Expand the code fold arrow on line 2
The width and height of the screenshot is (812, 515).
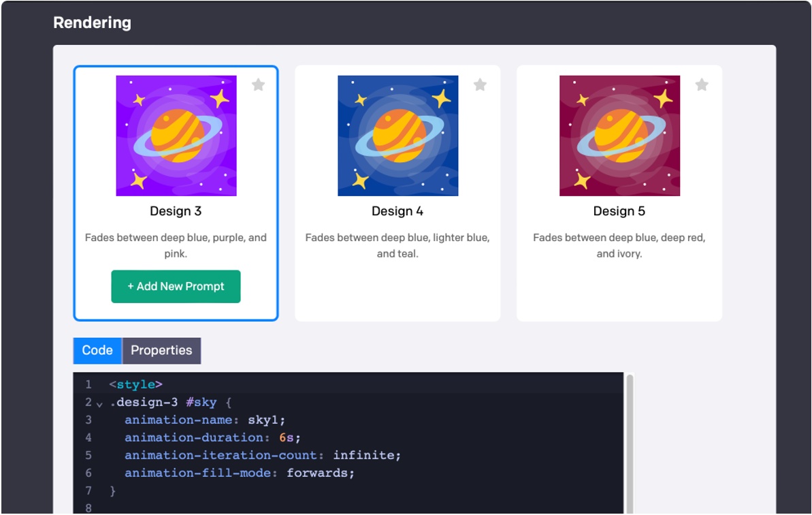[x=99, y=402]
